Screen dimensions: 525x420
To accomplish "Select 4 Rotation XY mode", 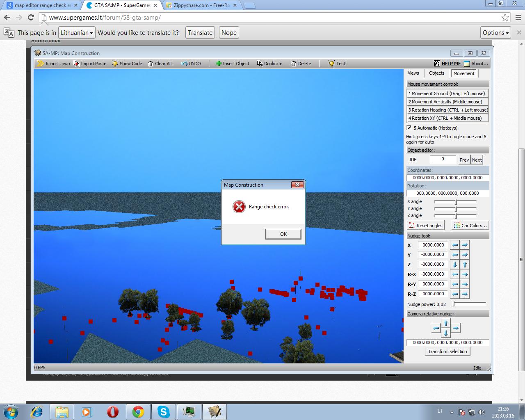I will click(447, 118).
